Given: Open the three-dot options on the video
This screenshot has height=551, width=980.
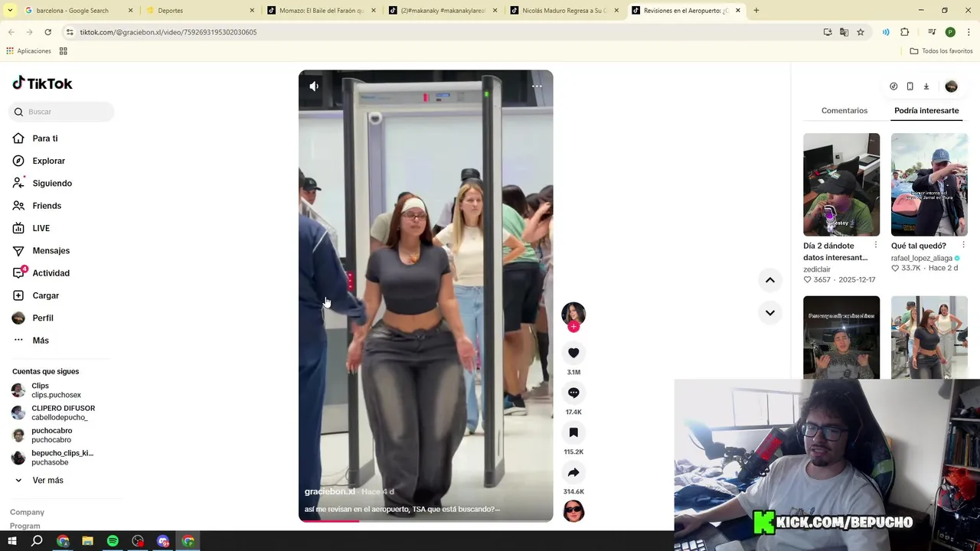Looking at the screenshot, I should (537, 86).
